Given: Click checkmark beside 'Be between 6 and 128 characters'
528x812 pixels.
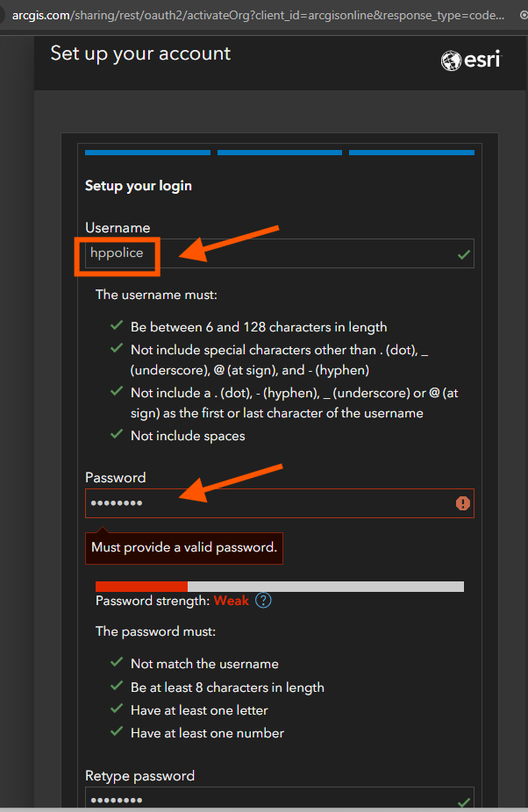Looking at the screenshot, I should point(117,325).
